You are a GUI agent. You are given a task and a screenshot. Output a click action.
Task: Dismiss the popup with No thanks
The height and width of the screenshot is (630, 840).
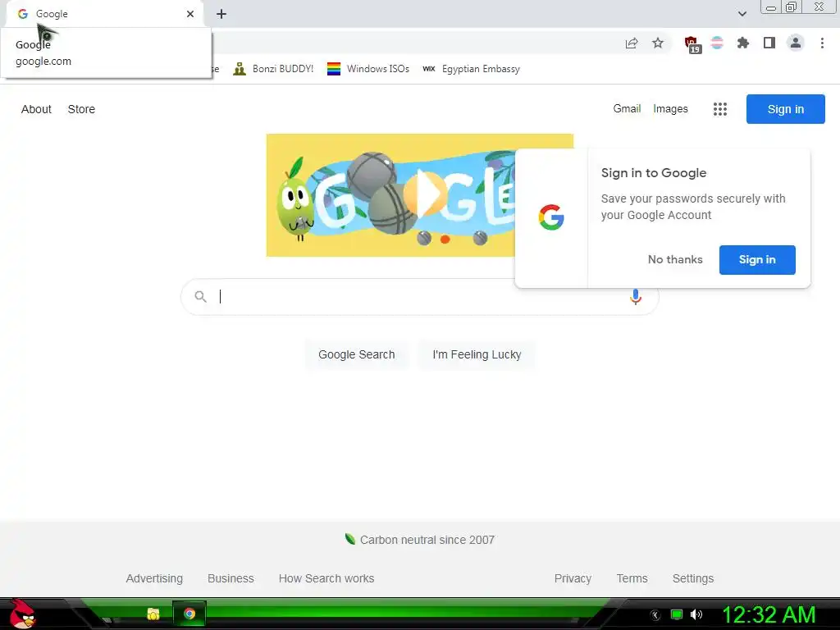pos(675,259)
